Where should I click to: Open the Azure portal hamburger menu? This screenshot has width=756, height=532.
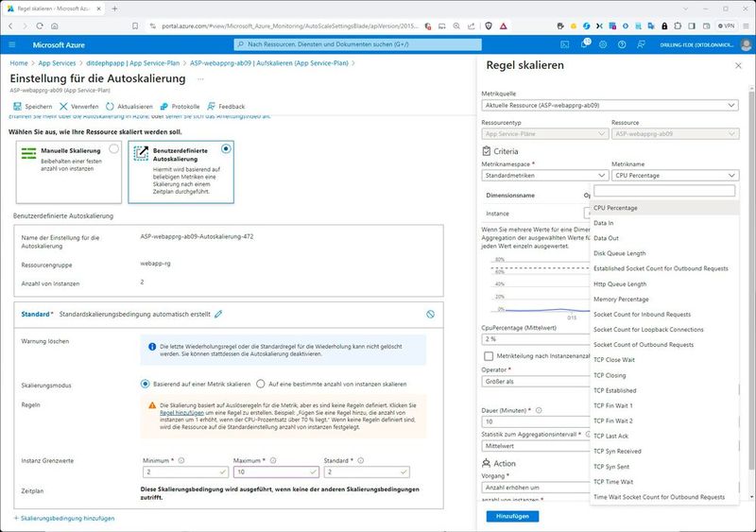pyautogui.click(x=12, y=44)
